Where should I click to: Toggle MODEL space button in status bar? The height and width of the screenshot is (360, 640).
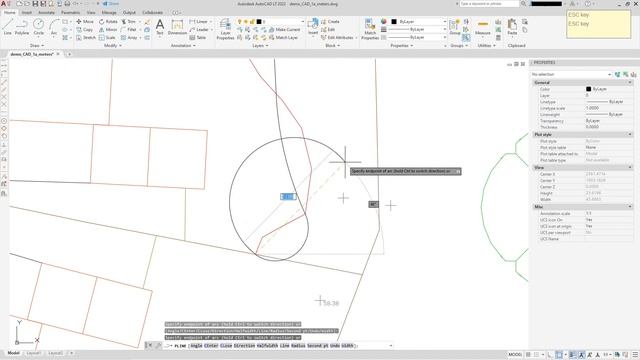pyautogui.click(x=515, y=354)
